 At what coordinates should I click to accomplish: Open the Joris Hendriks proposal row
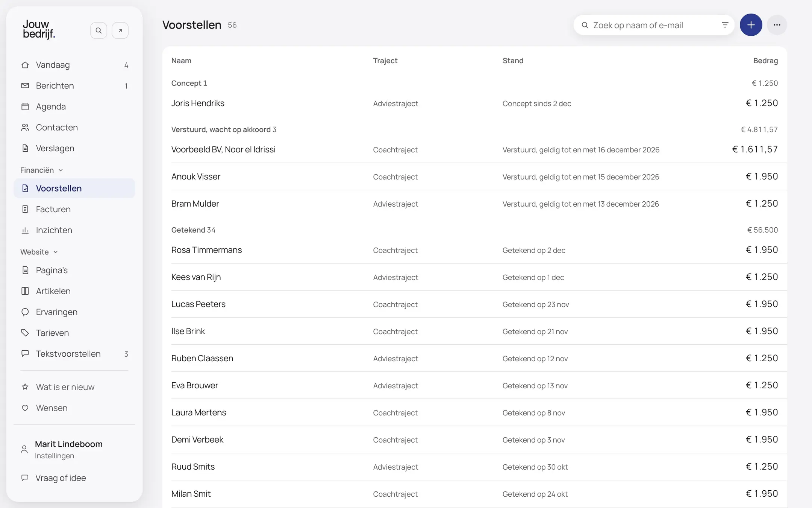click(x=474, y=103)
